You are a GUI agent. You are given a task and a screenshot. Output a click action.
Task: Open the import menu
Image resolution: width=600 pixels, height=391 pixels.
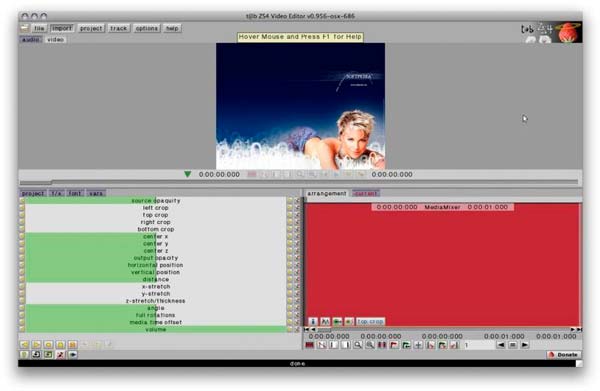62,28
